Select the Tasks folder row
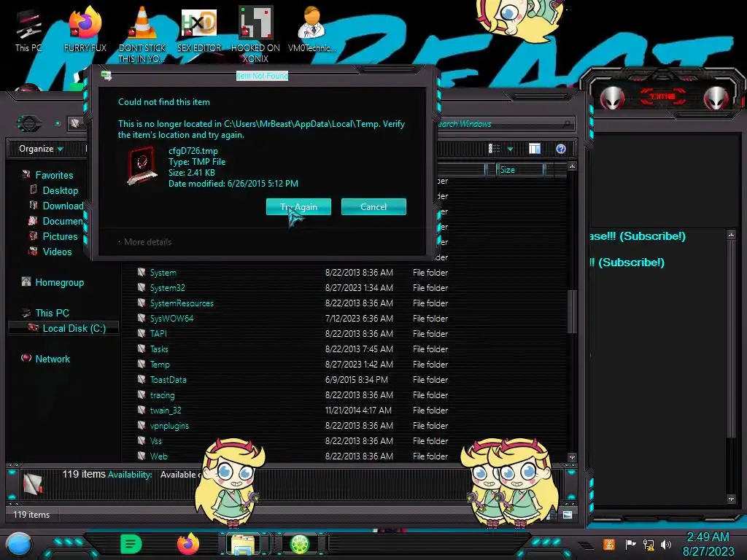Viewport: 747px width, 560px height. tap(344, 349)
